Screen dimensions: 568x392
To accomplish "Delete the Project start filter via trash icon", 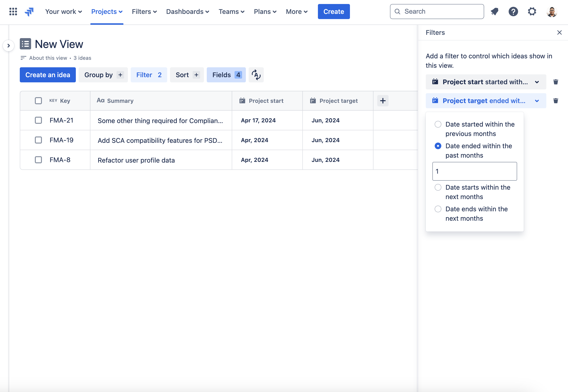I will tap(556, 82).
